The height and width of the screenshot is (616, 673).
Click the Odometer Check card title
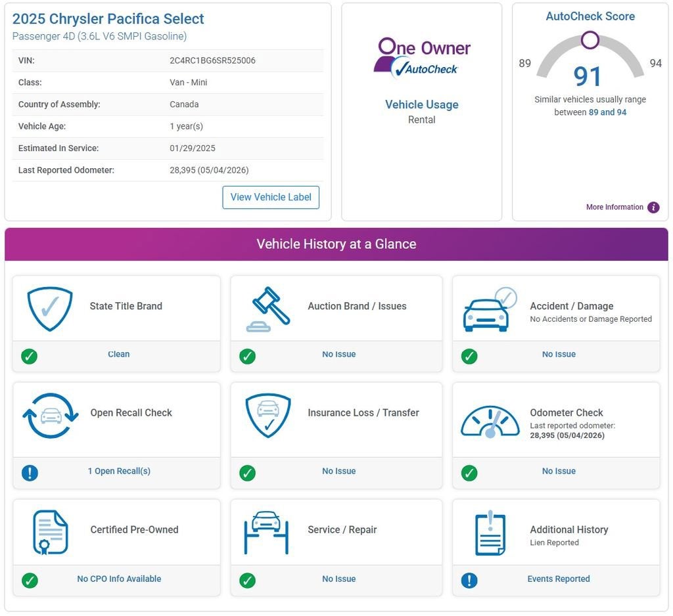point(566,412)
